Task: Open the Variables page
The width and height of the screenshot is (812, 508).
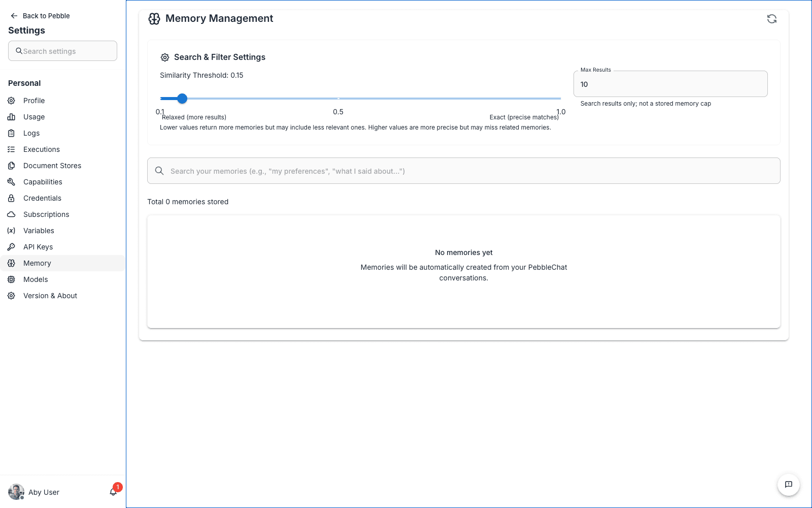Action: click(63, 231)
